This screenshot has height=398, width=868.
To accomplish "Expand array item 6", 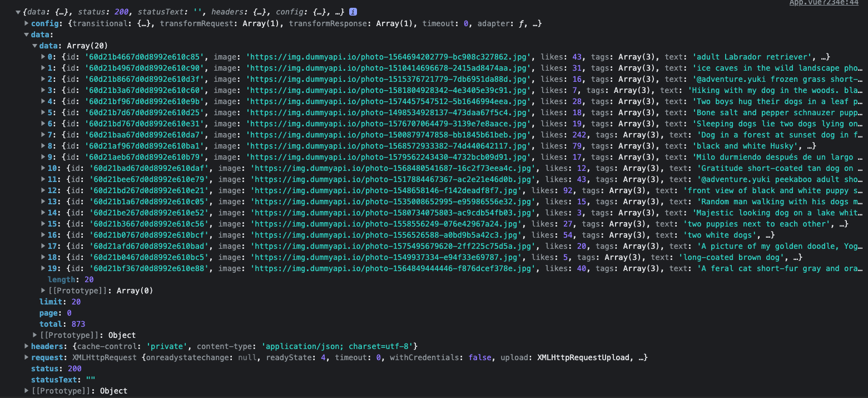I will [x=44, y=124].
